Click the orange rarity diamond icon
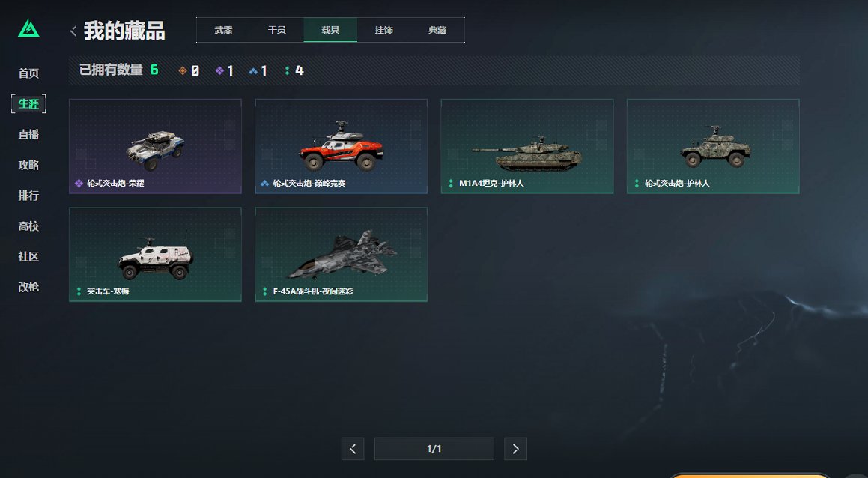868x478 pixels. 183,70
